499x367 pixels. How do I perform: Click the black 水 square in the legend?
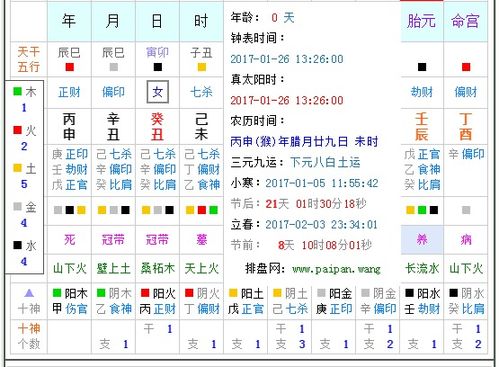pos(17,245)
